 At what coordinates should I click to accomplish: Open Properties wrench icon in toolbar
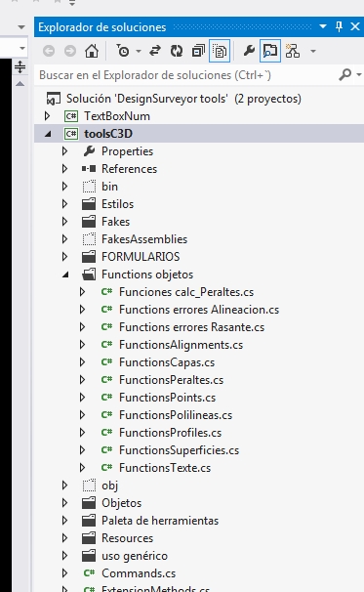pos(249,50)
